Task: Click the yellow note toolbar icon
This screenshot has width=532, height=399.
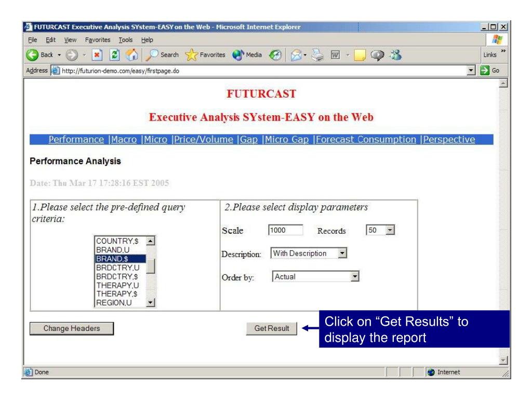Action: pyautogui.click(x=360, y=55)
